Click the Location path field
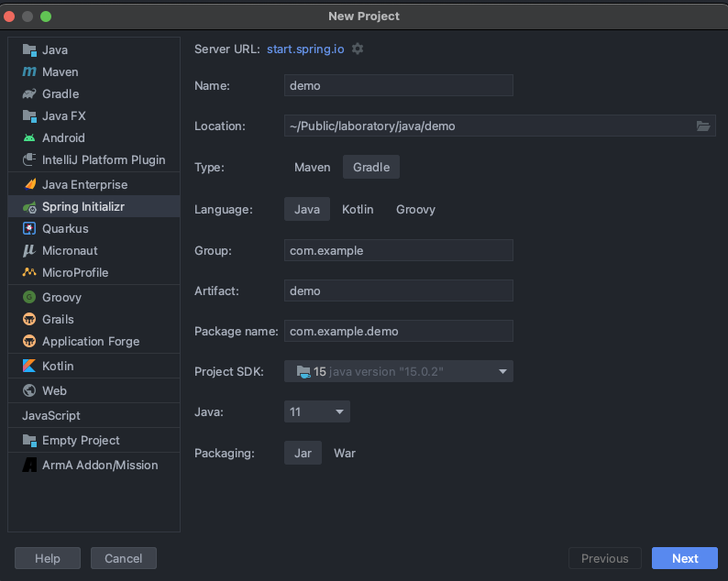The height and width of the screenshot is (581, 728). pos(500,126)
